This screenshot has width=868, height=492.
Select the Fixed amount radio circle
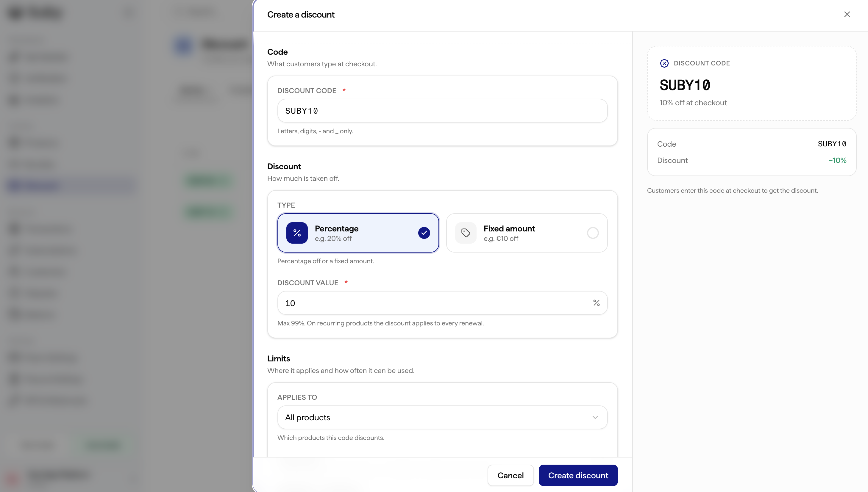(x=592, y=233)
